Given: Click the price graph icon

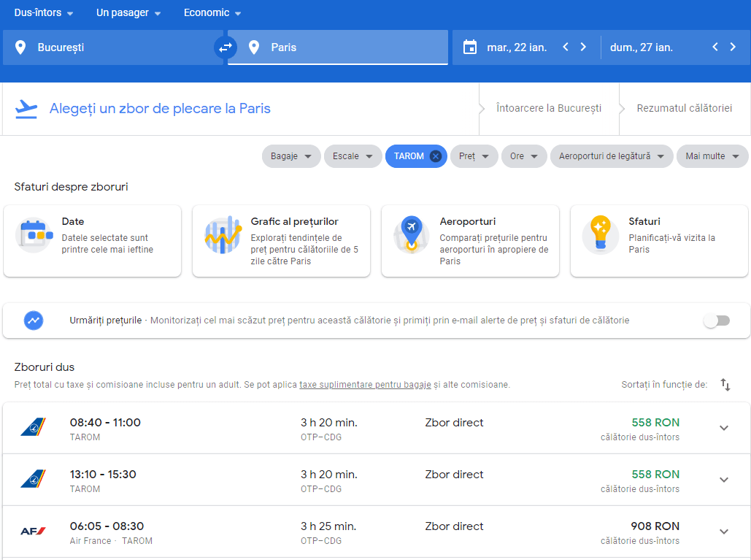Looking at the screenshot, I should coord(223,235).
